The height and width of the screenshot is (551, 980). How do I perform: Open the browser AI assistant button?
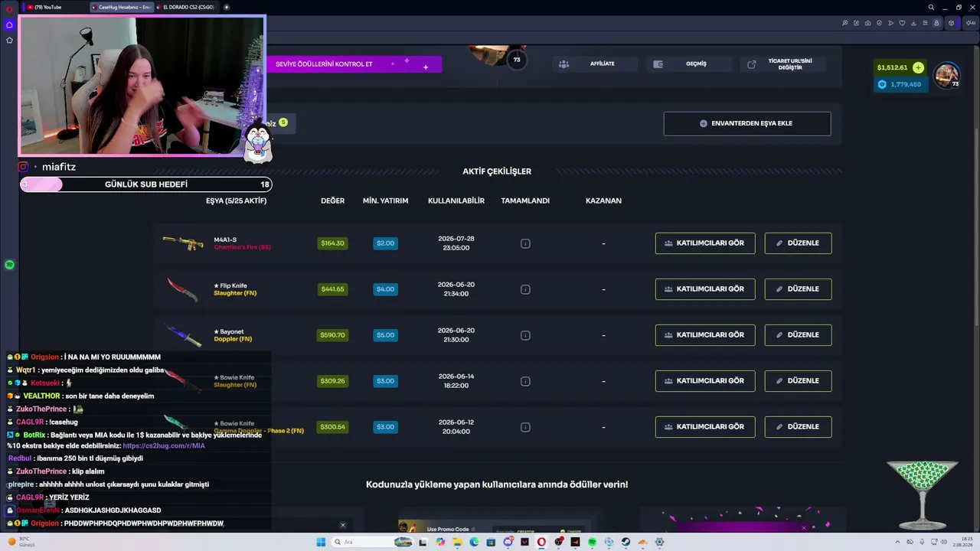(970, 23)
